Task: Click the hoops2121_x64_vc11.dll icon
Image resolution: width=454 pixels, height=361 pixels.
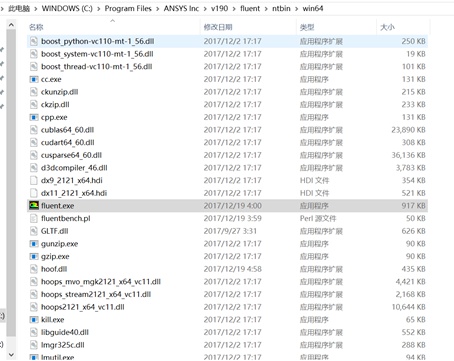Action: (34, 307)
